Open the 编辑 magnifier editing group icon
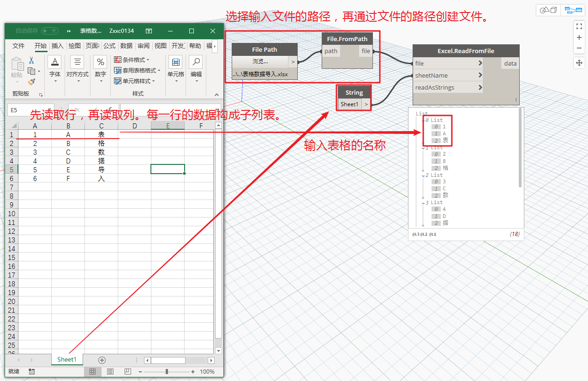The height and width of the screenshot is (381, 588). pos(196,62)
